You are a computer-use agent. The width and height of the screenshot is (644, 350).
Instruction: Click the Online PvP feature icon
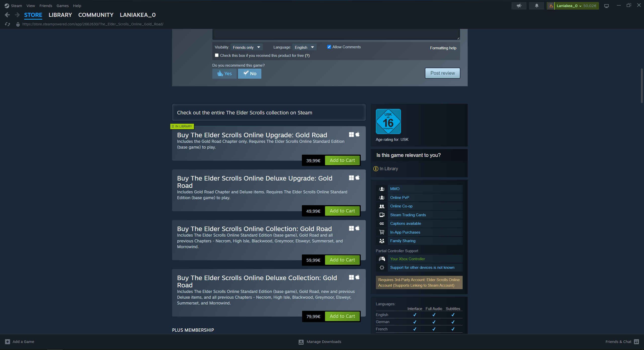(382, 198)
